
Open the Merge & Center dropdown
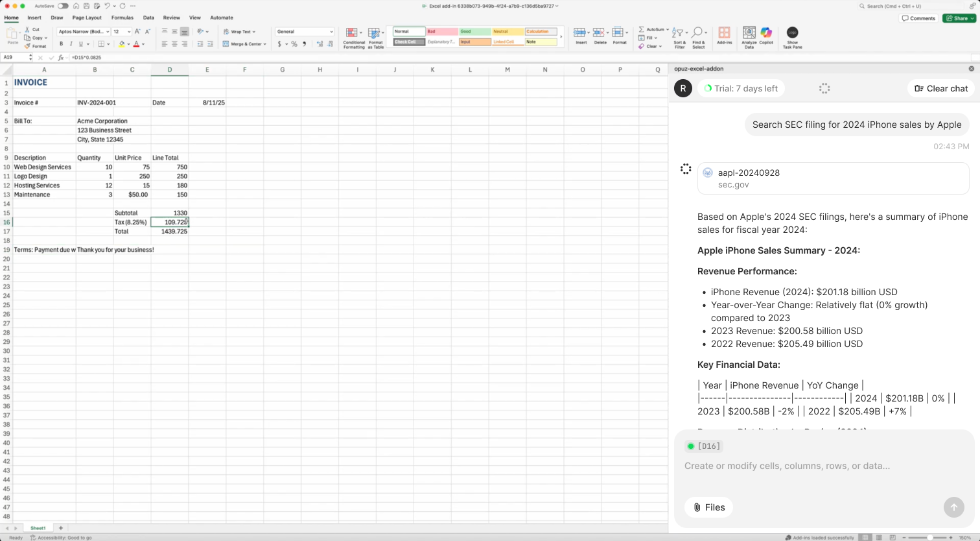264,44
